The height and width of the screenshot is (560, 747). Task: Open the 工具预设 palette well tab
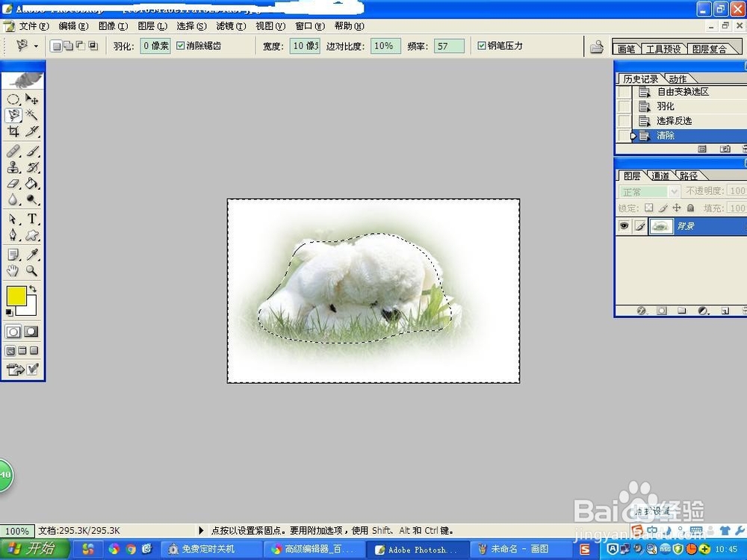pyautogui.click(x=663, y=49)
